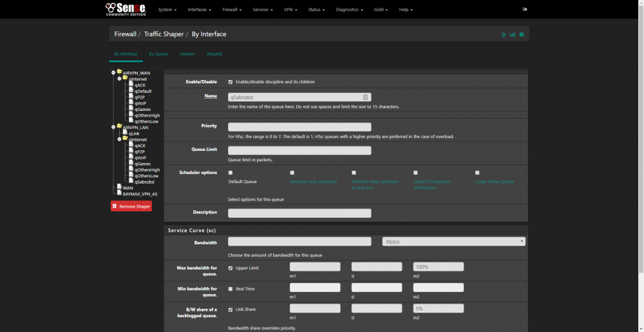Switch to the Limiters tab
Screen dimensions: 644x332
point(187,54)
